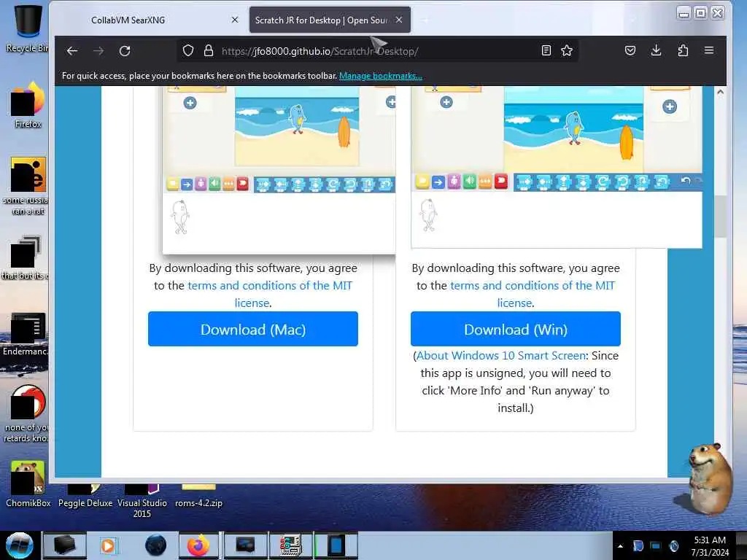
Task: Click the page scrollbar up arrow
Action: click(x=720, y=93)
